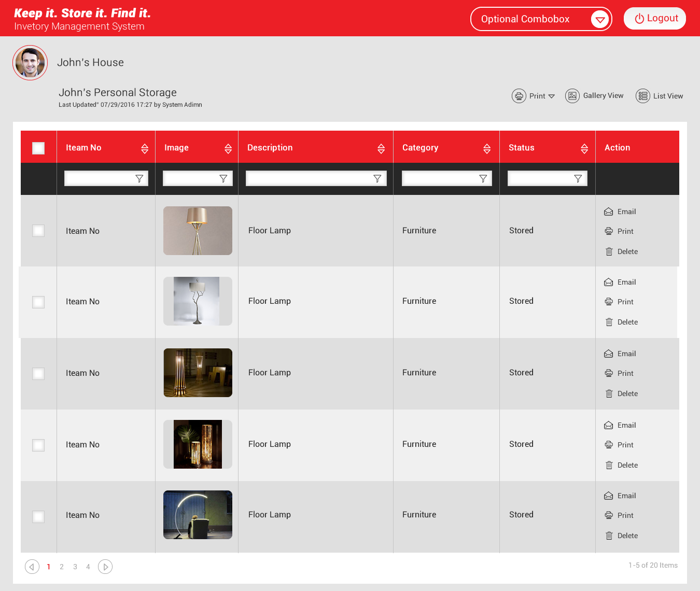Click the Delete trash icon in second row

coord(609,322)
